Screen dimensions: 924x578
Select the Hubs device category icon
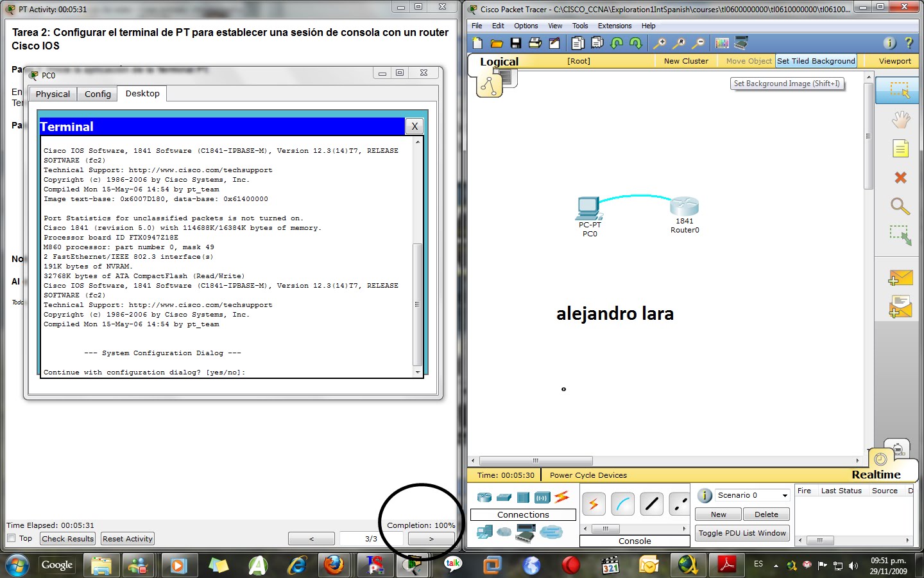pos(524,497)
